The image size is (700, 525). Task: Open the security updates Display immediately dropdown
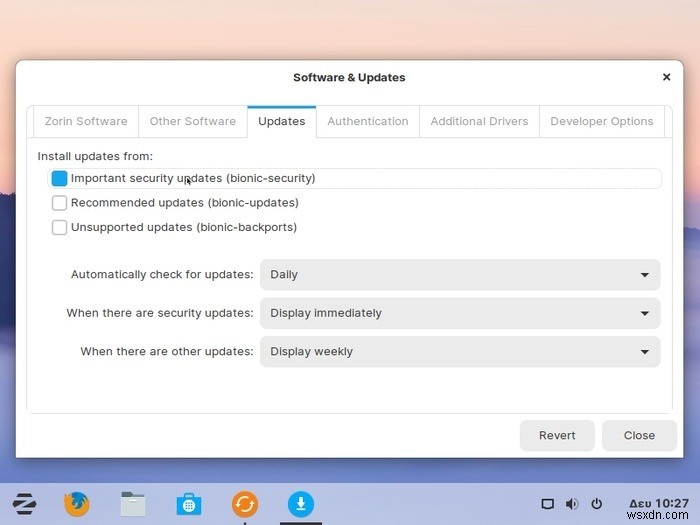460,313
